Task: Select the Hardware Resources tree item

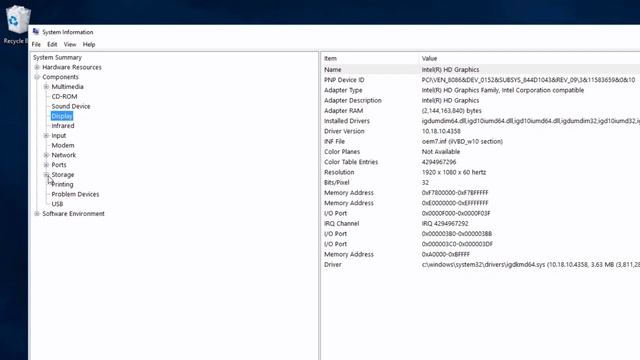Action: (x=72, y=67)
